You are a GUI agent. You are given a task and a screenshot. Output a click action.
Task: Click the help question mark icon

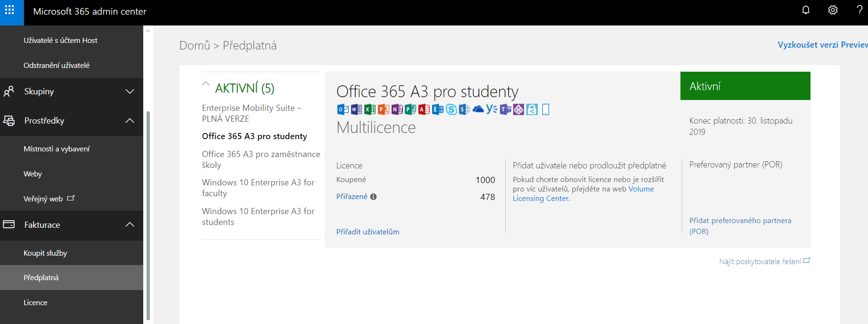[859, 10]
